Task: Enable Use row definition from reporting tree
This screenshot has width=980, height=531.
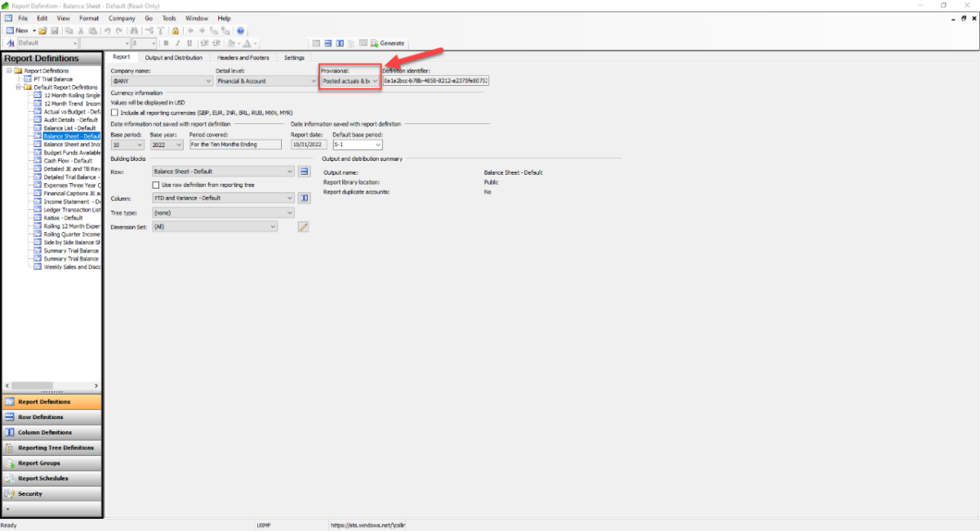Action: click(155, 183)
